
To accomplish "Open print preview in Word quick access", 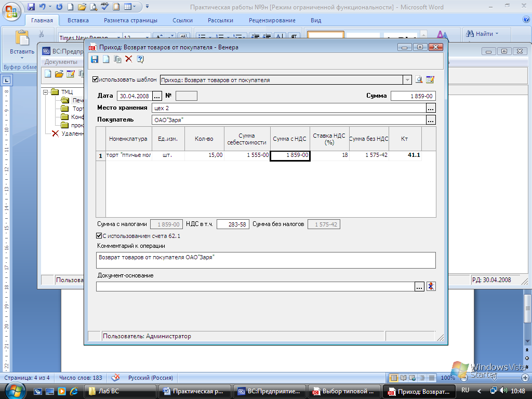I will (x=94, y=6).
